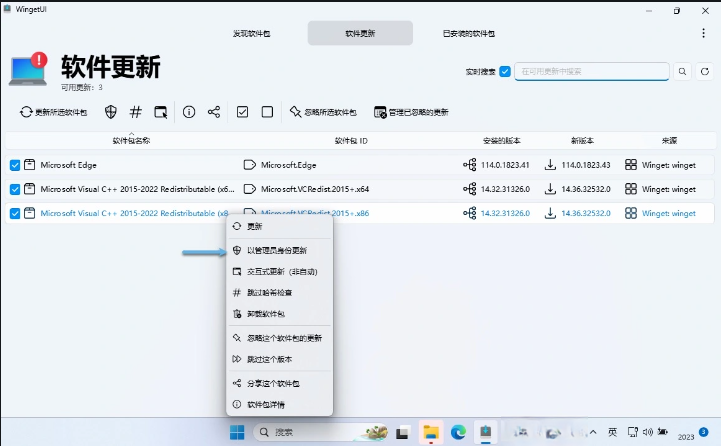Open the three-dot more options menu
This screenshot has height=446, width=721.
click(x=704, y=33)
